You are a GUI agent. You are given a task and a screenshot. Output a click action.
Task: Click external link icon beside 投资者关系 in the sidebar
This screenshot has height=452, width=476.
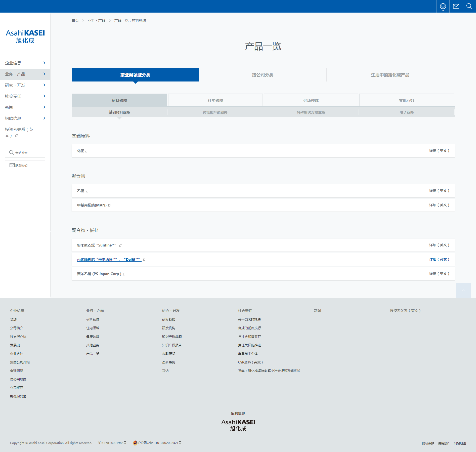coord(17,136)
